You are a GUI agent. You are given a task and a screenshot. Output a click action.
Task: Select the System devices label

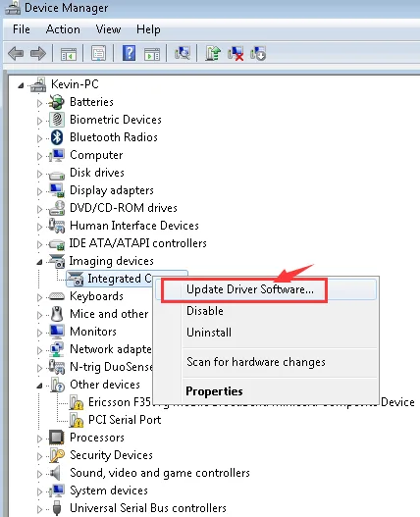point(109,491)
